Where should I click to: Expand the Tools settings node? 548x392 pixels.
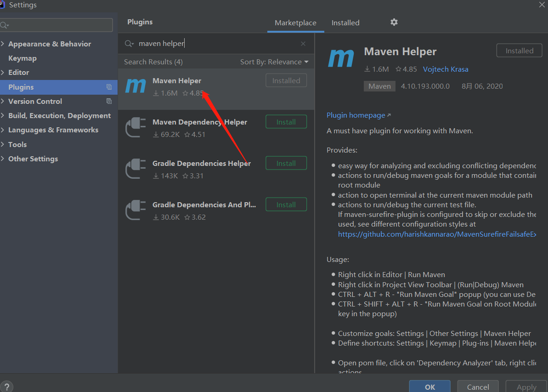pyautogui.click(x=3, y=144)
